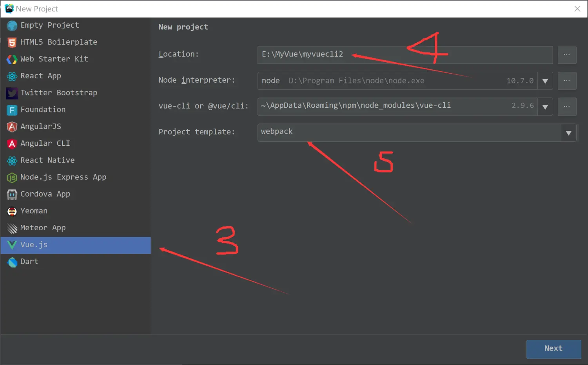
Task: Expand Node interpreter dropdown arrow
Action: click(545, 81)
